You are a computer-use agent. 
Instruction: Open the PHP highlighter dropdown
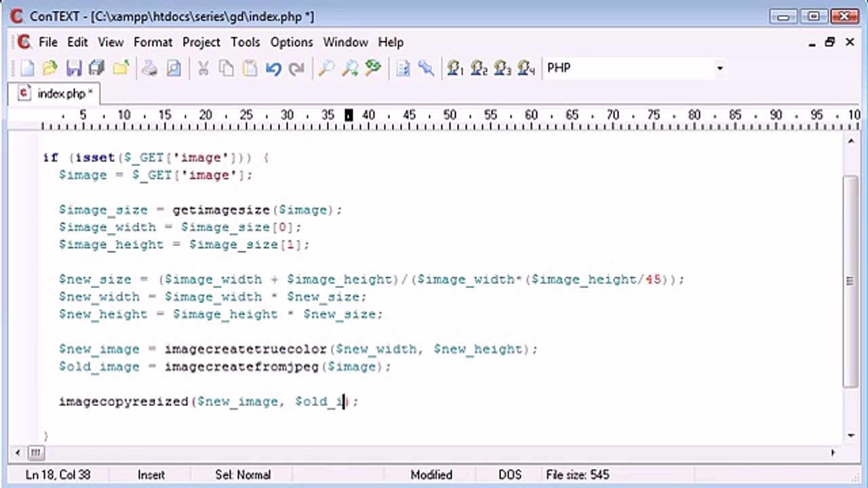point(719,68)
